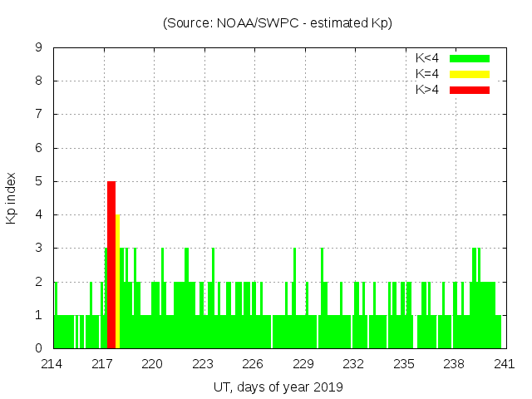Click the green K<4 legend swatch
The width and height of the screenshot is (532, 399).
470,58
